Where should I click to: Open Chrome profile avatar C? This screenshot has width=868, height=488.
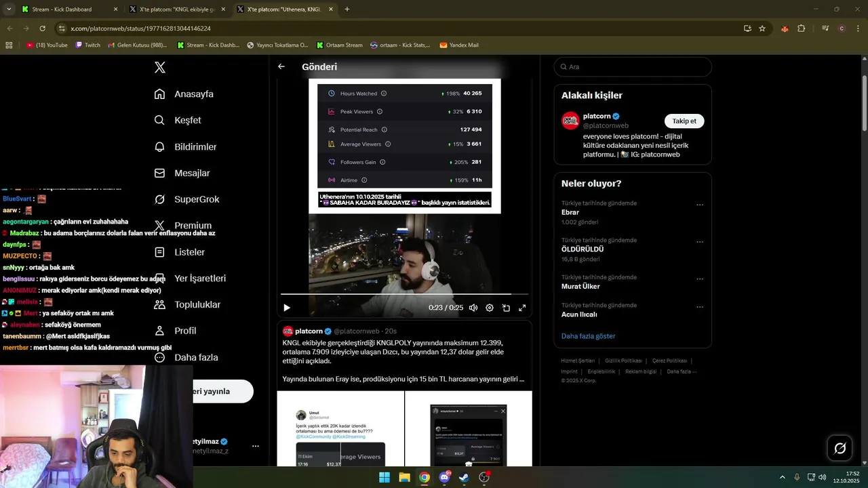(842, 28)
